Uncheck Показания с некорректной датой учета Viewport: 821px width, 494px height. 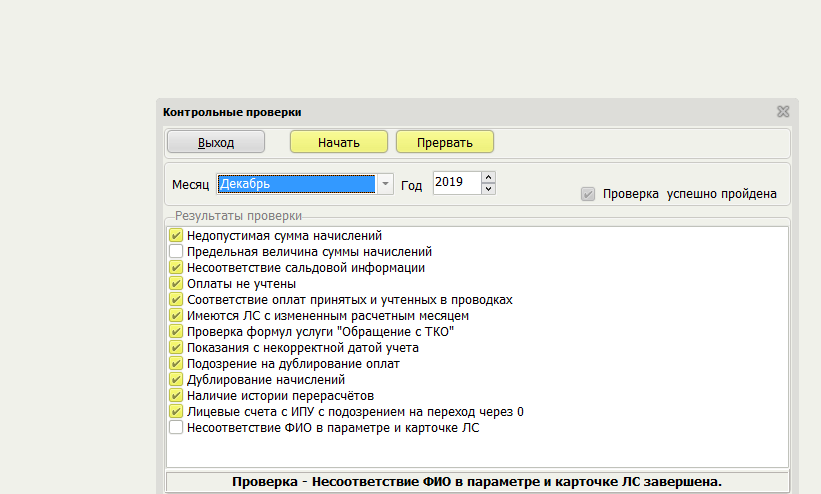(x=176, y=347)
